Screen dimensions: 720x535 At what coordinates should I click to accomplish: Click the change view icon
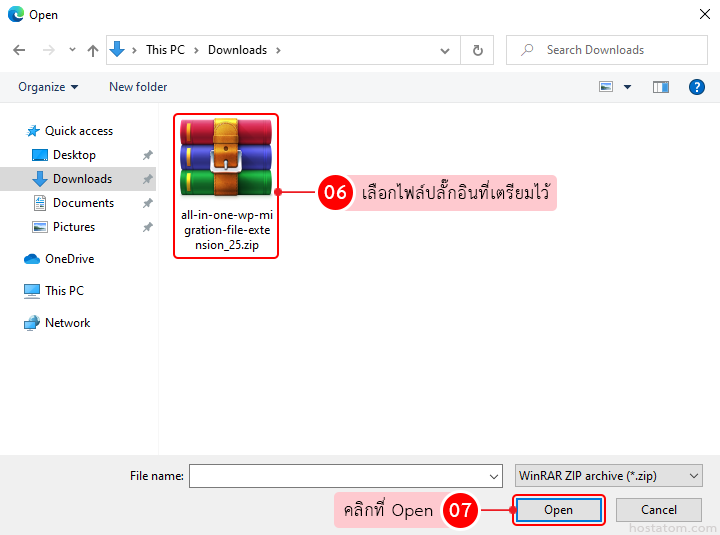(606, 87)
